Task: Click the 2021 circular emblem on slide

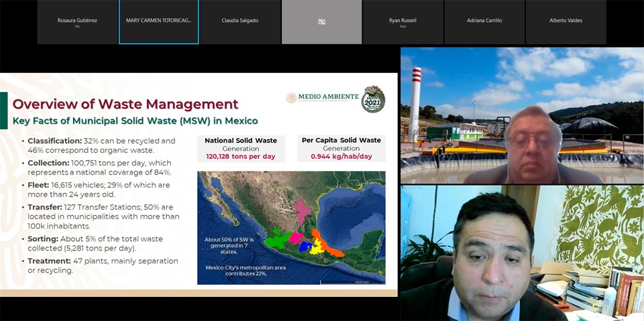Action: pyautogui.click(x=373, y=99)
